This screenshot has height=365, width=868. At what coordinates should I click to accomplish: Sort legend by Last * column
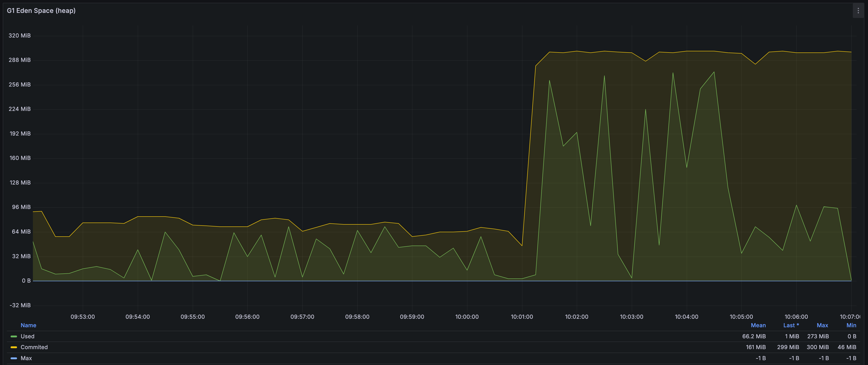(x=791, y=325)
